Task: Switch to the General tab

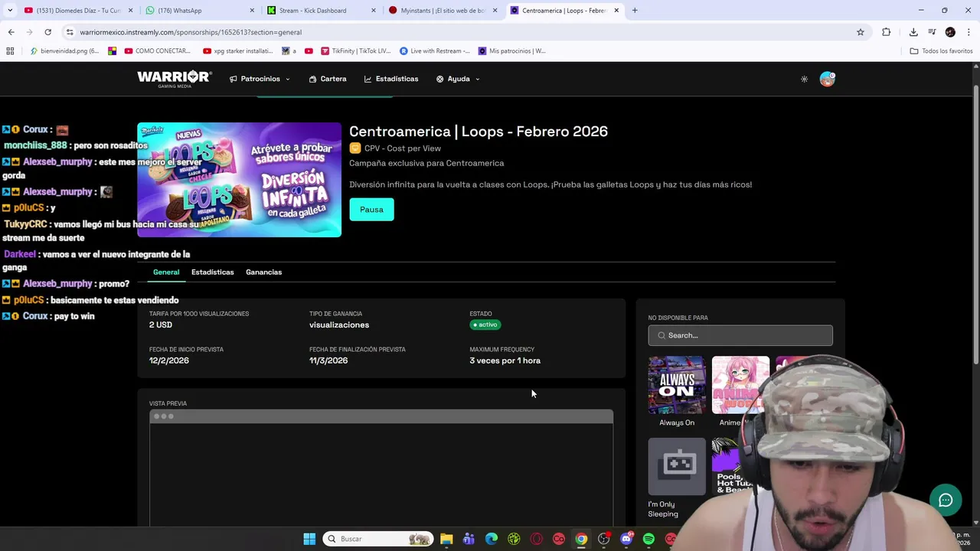Action: 166,272
